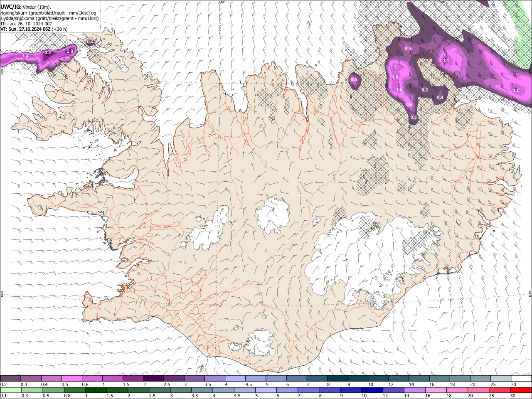Click the top-row swatch between 12 and 14
The image size is (532, 399).
coord(399,378)
